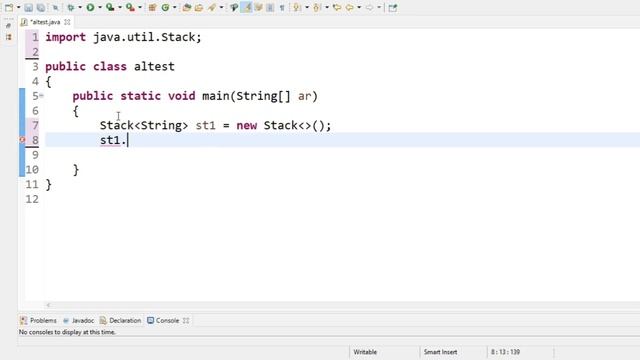
Task: Open the Forward history dropdown arrow
Action: (x=379, y=7)
